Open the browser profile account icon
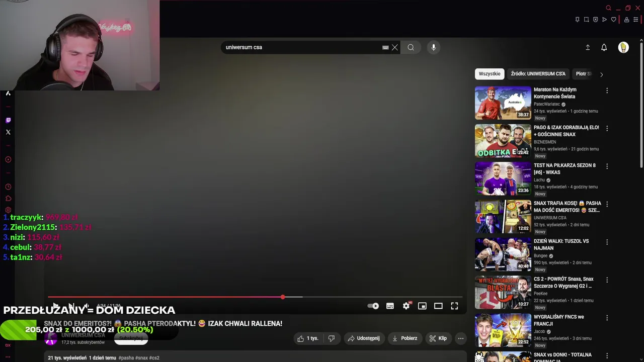The width and height of the screenshot is (644, 362). [626, 20]
